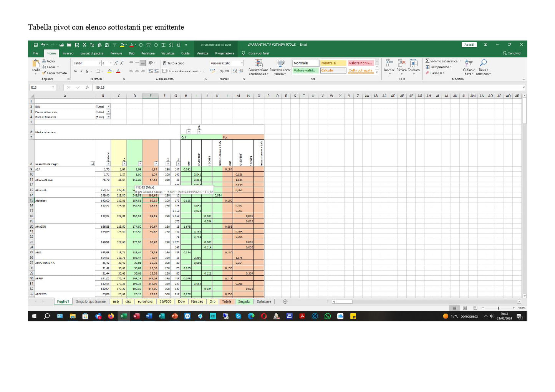Cut the selection with Taglia

49,61
